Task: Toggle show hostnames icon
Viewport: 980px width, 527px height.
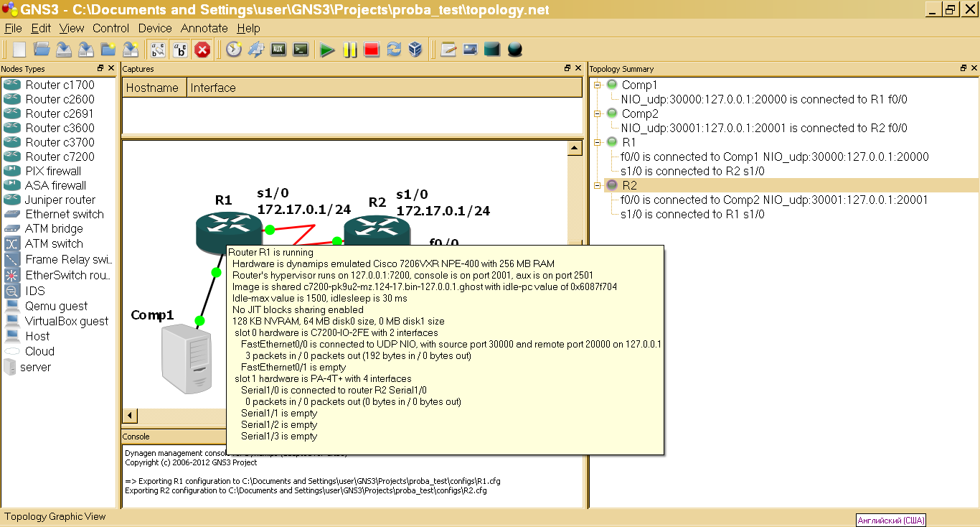Action: point(180,50)
